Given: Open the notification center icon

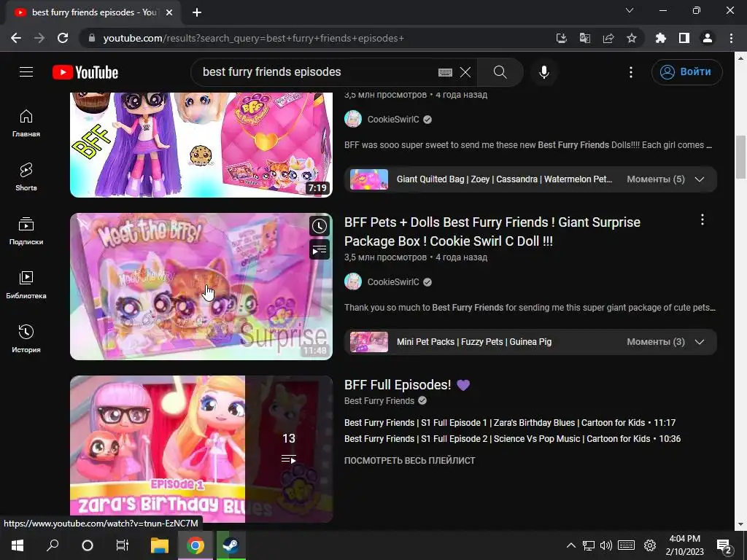Looking at the screenshot, I should [x=724, y=545].
